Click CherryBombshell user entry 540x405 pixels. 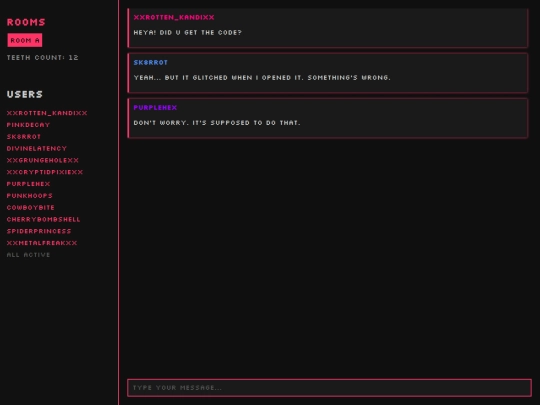click(x=43, y=219)
